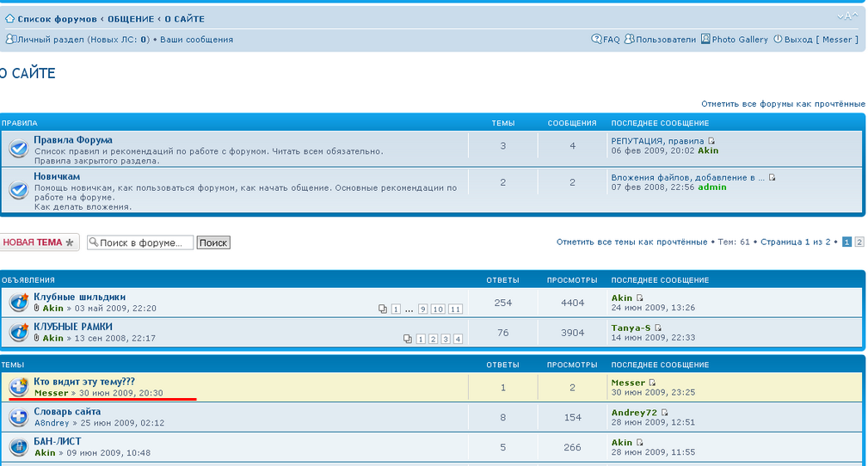Click the home icon before Список форумов
Image resolution: width=868 pixels, height=466 pixels.
(10, 19)
